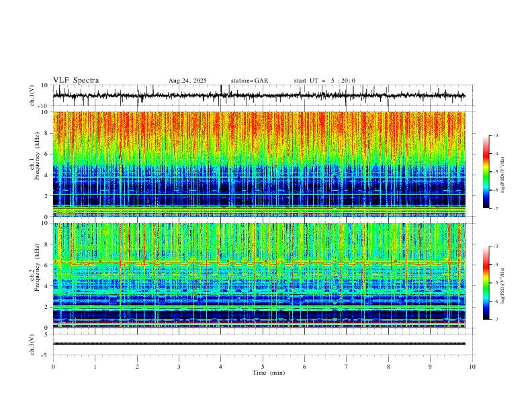Viewport: 532px width, 411px height.
Task: Click the "6" kHz tick on ch.2 frequency axis
Action: [47, 265]
